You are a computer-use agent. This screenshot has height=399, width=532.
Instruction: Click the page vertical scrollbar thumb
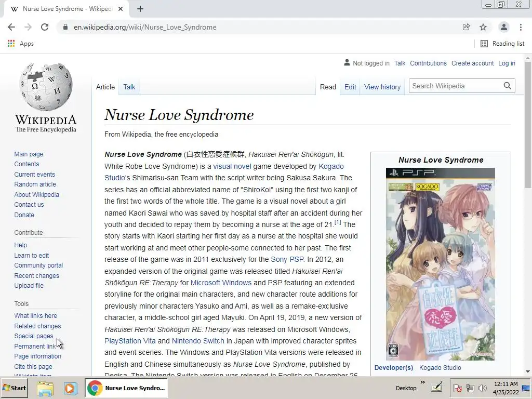tap(528, 125)
